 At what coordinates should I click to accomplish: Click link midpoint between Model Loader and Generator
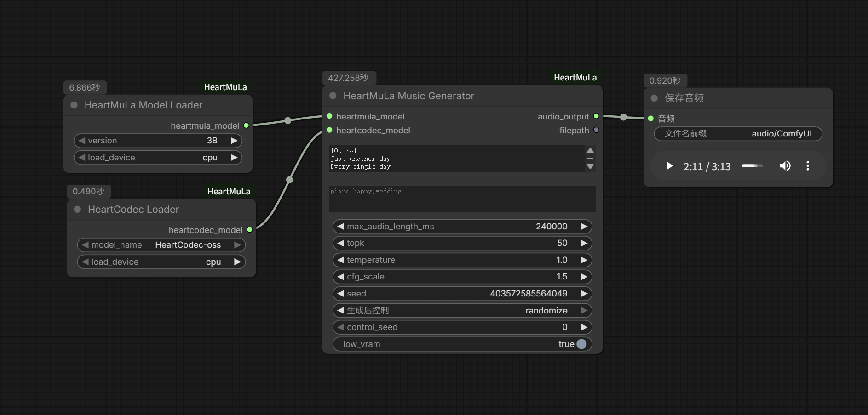point(288,120)
